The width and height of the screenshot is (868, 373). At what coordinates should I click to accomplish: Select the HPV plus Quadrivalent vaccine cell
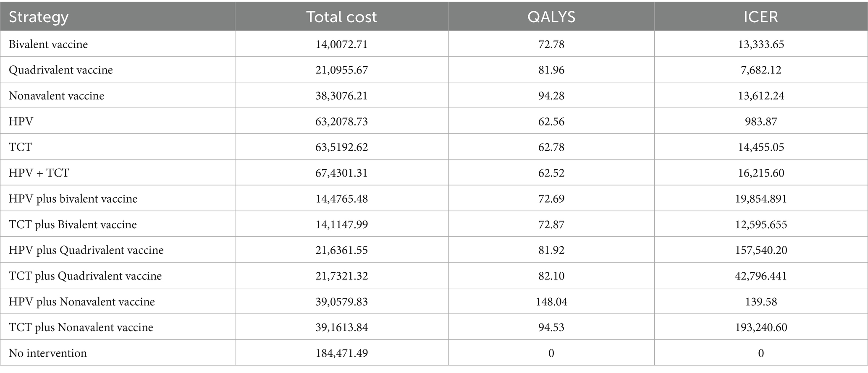click(86, 250)
